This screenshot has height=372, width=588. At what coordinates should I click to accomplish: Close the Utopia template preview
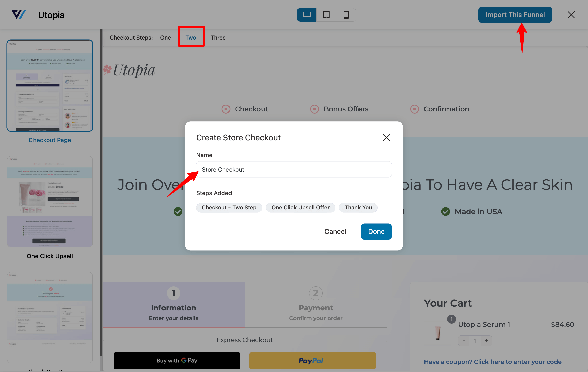pos(571,15)
